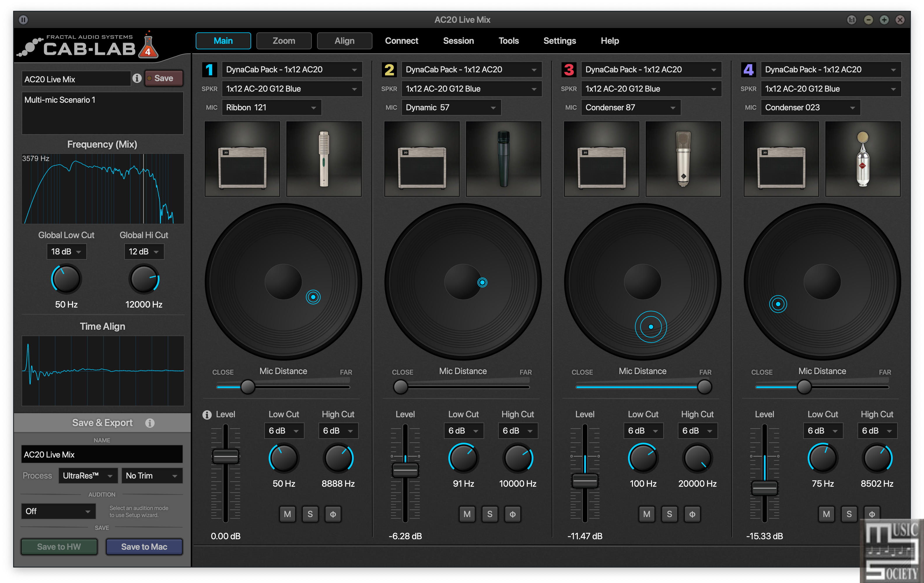Click the Ribbon 121 microphone image
Screen dimensions: 924x583
[x=324, y=159]
